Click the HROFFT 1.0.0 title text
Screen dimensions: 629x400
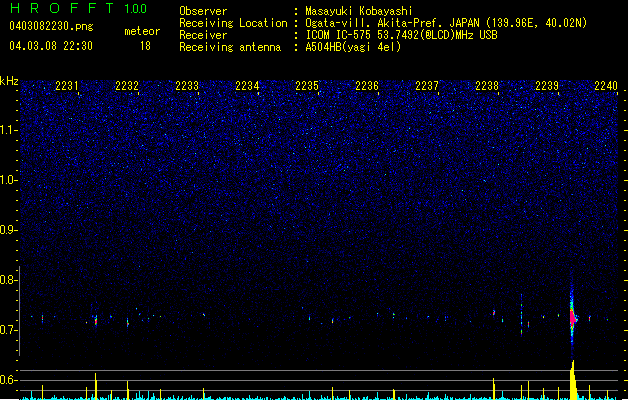79,8
